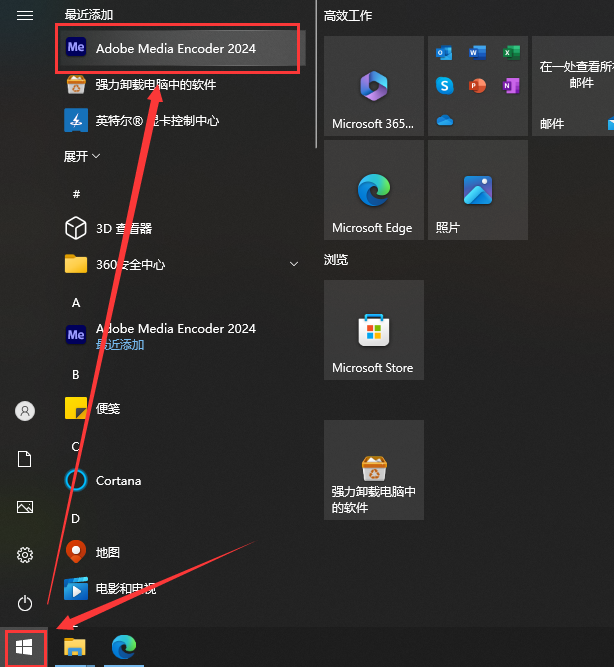Open Outlook in the Office tile group
The height and width of the screenshot is (667, 614).
coord(444,53)
